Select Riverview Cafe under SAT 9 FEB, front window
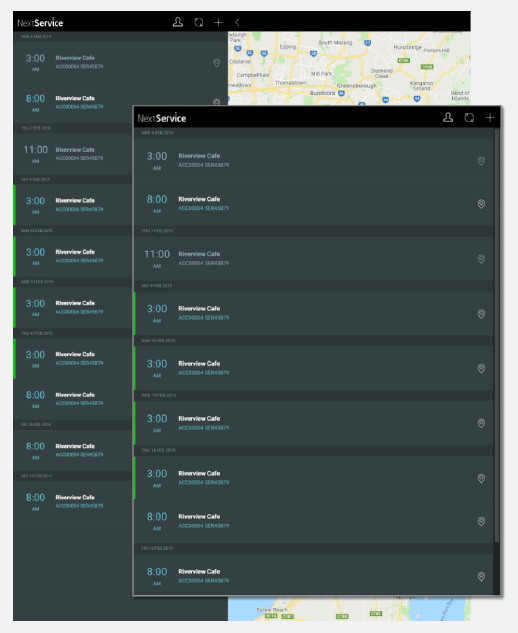The height and width of the screenshot is (633, 518). [x=199, y=308]
